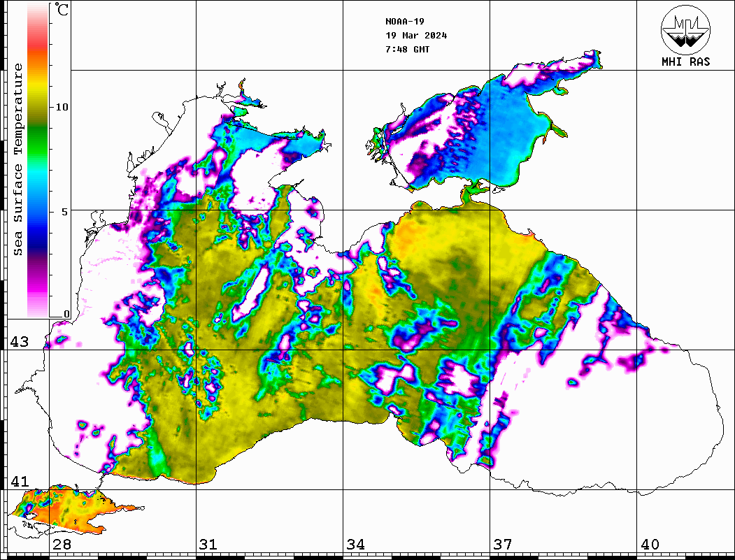
Task: Click longitude label '28'
Action: pyautogui.click(x=62, y=544)
